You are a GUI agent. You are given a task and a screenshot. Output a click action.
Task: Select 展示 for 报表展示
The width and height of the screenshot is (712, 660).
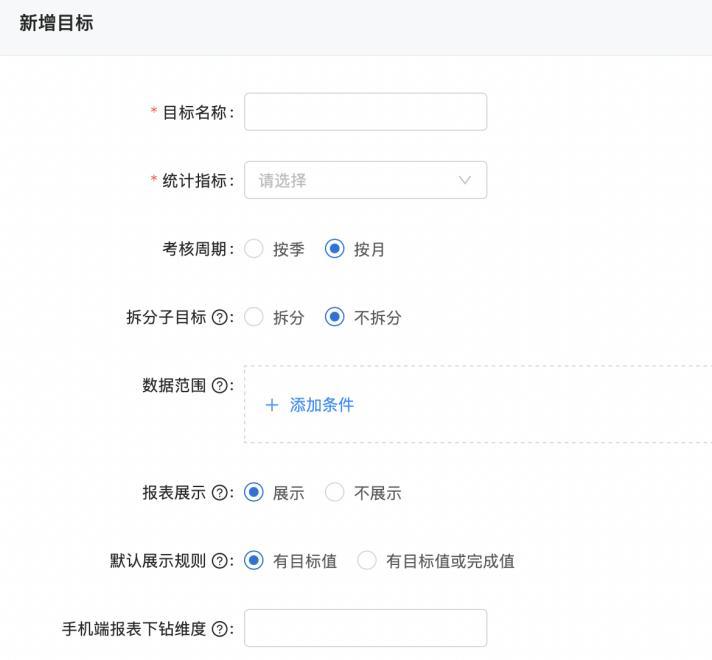click(254, 492)
